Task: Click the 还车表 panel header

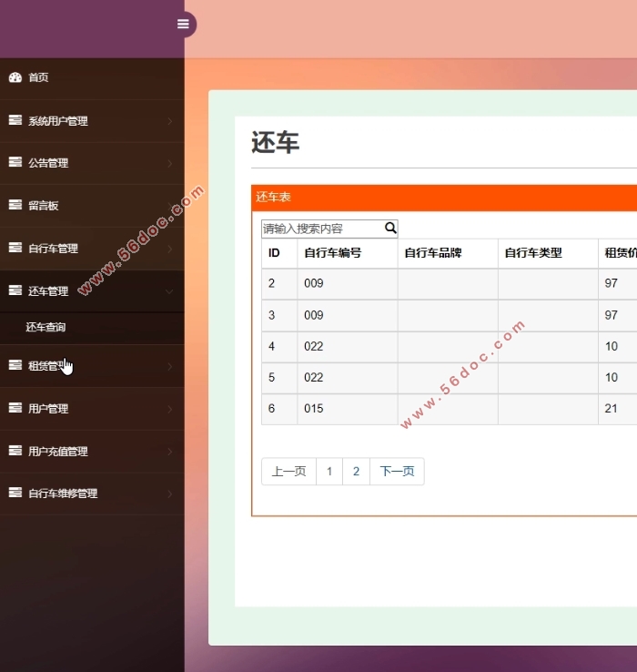Action: pyautogui.click(x=444, y=198)
